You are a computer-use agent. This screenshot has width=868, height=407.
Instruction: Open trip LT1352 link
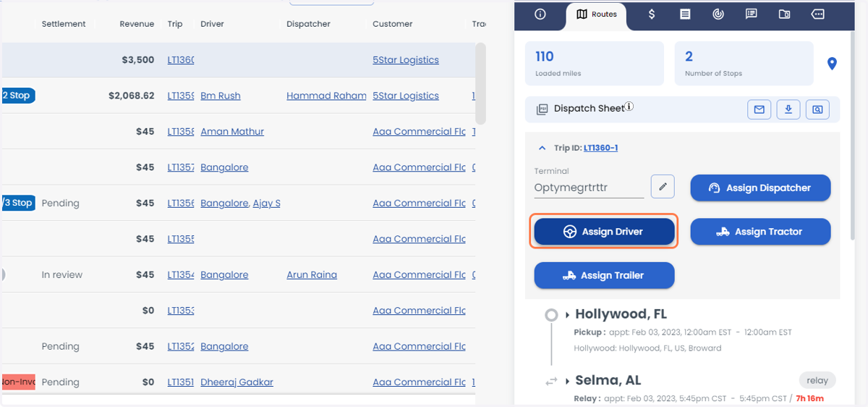click(181, 347)
